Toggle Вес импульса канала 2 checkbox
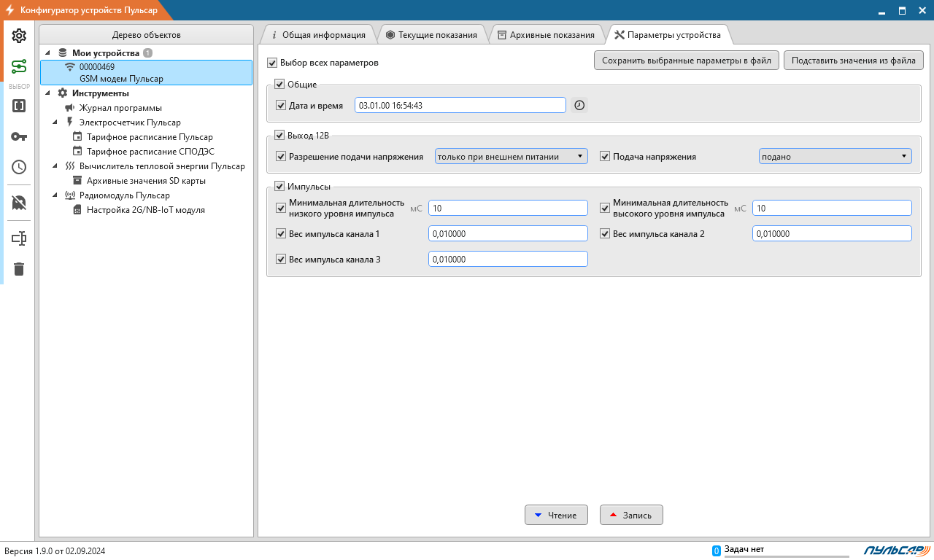The image size is (934, 560). [605, 234]
